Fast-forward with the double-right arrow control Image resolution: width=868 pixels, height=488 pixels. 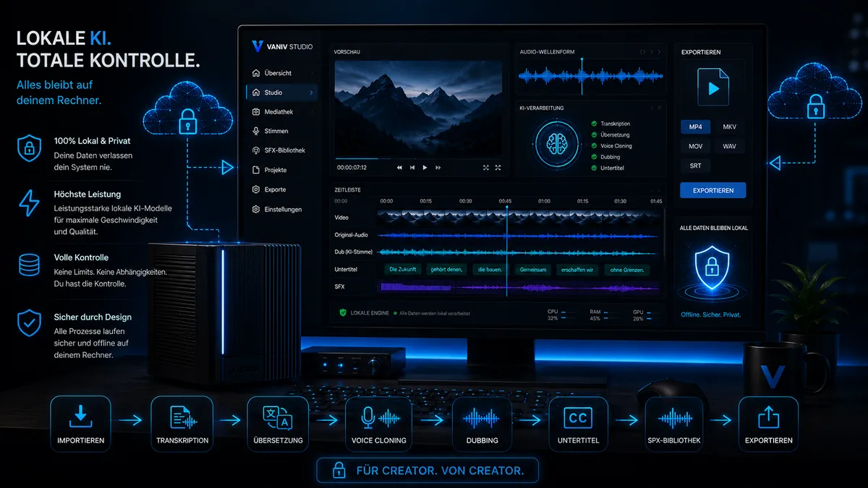[x=438, y=167]
